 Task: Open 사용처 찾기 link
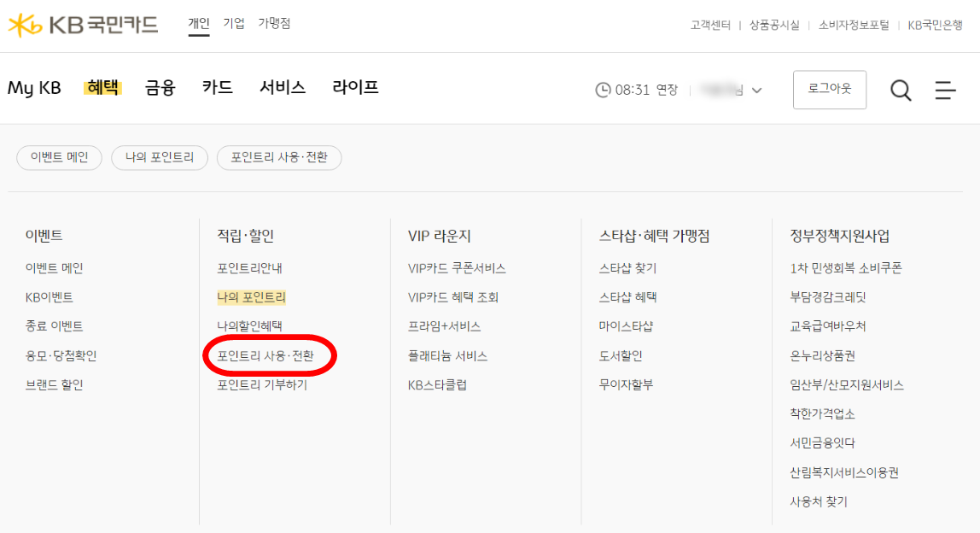819,501
